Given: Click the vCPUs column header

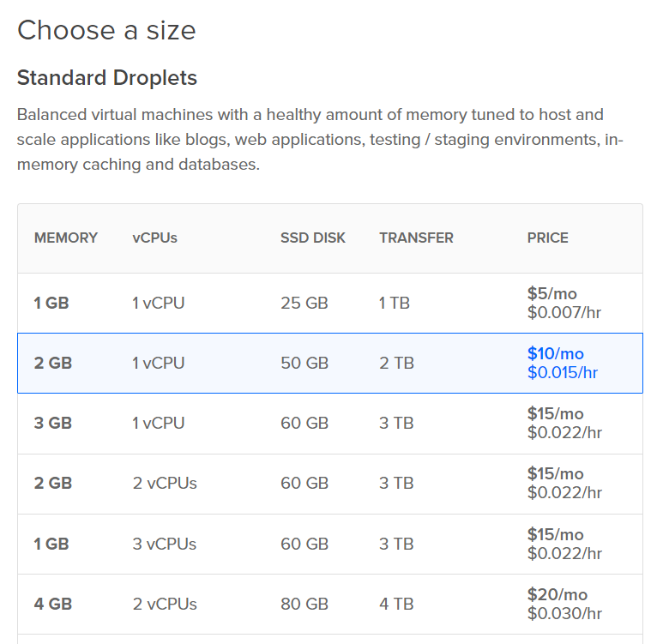Looking at the screenshot, I should 154,238.
